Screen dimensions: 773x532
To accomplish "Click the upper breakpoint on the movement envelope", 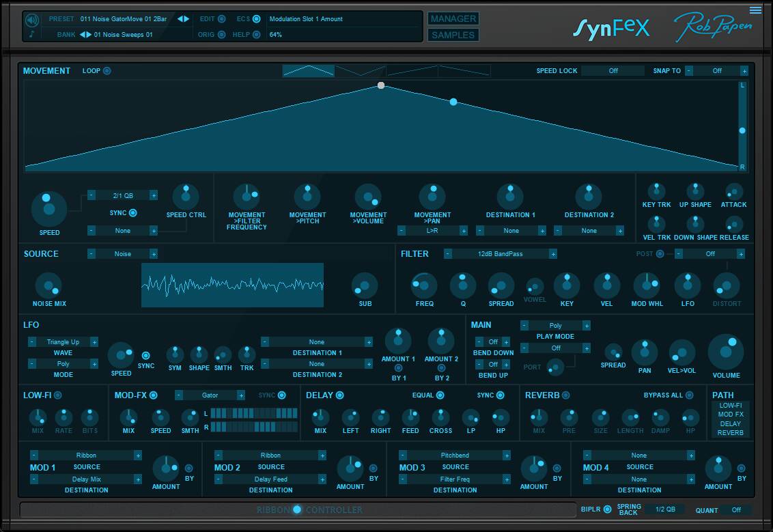I will coord(380,85).
